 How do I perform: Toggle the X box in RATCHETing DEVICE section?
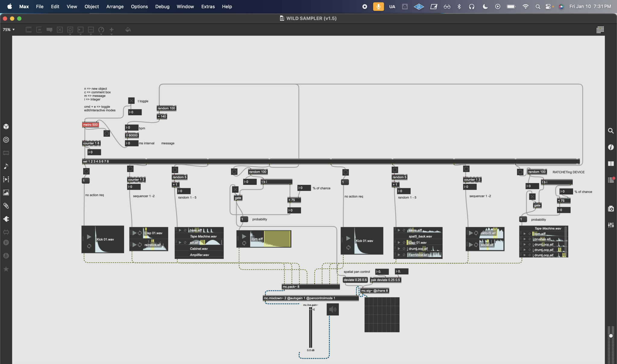(x=532, y=197)
